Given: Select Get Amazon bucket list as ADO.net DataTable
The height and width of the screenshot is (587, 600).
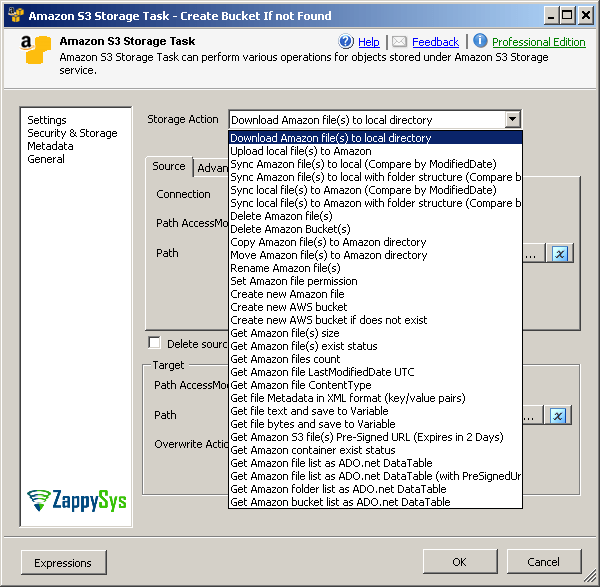Looking at the screenshot, I should tap(375, 502).
